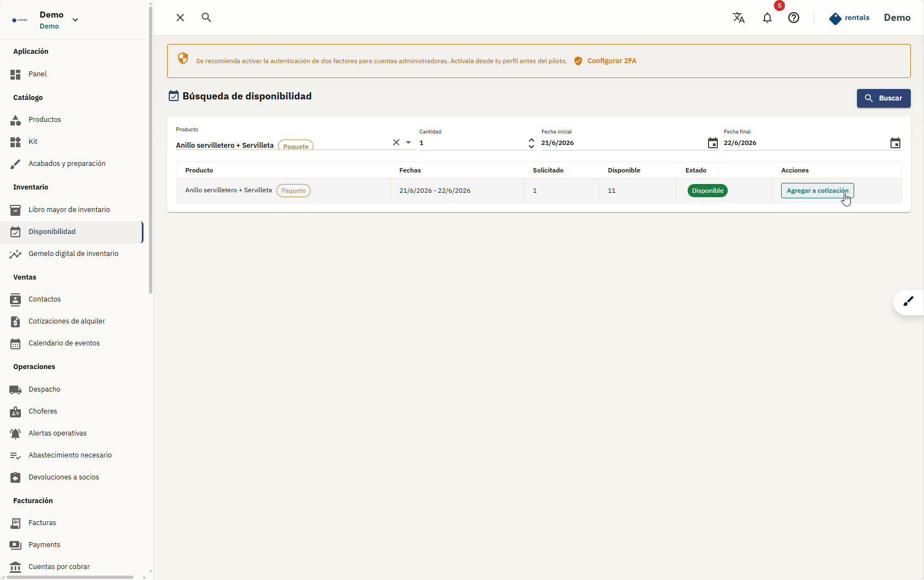The width and height of the screenshot is (924, 580).
Task: Click the Productos shapes icon
Action: (x=15, y=120)
